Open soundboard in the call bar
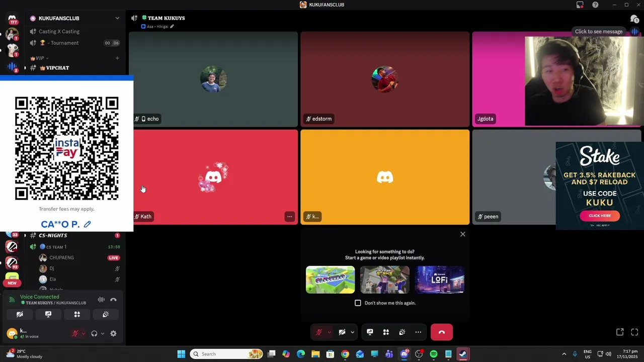 click(402, 332)
